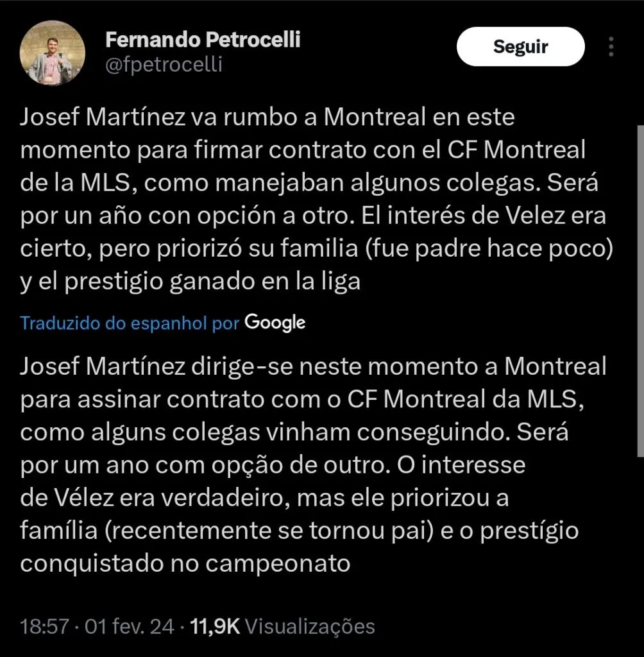Open the three-dot more options menu
This screenshot has height=657, width=644.
tap(611, 47)
